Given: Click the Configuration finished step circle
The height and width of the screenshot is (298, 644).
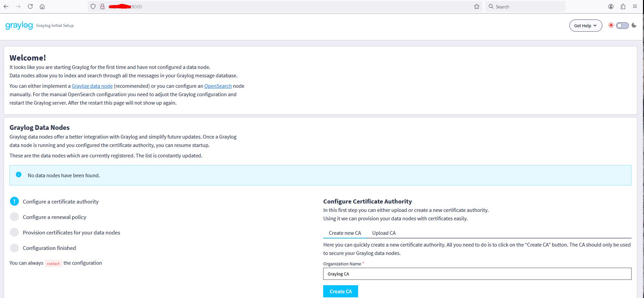Looking at the screenshot, I should [14, 248].
